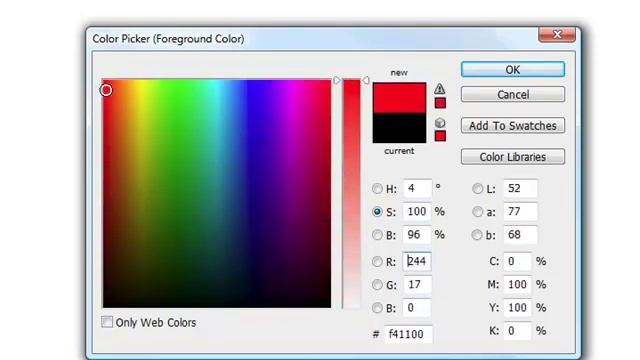Click the brightness field showing 96
The width and height of the screenshot is (640, 360).
417,235
